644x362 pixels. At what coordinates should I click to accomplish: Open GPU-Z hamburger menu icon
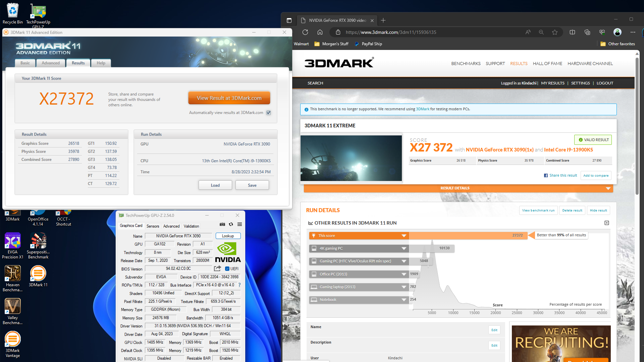[x=239, y=225]
